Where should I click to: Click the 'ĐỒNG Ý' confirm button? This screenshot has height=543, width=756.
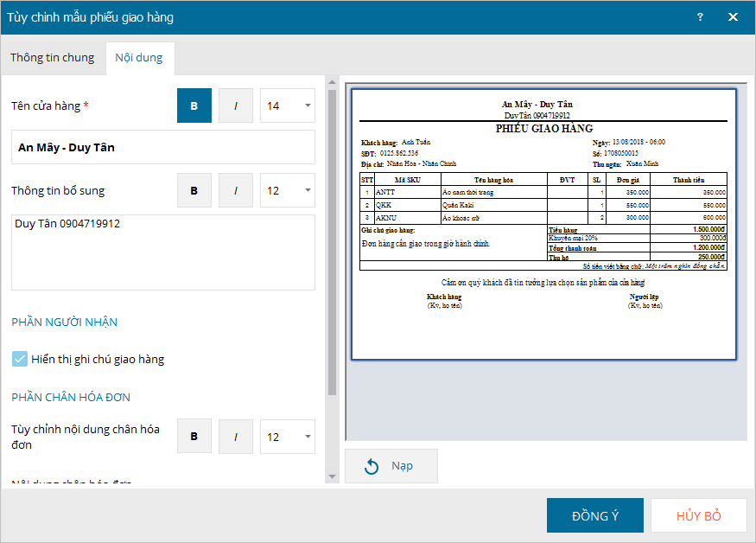pyautogui.click(x=594, y=515)
